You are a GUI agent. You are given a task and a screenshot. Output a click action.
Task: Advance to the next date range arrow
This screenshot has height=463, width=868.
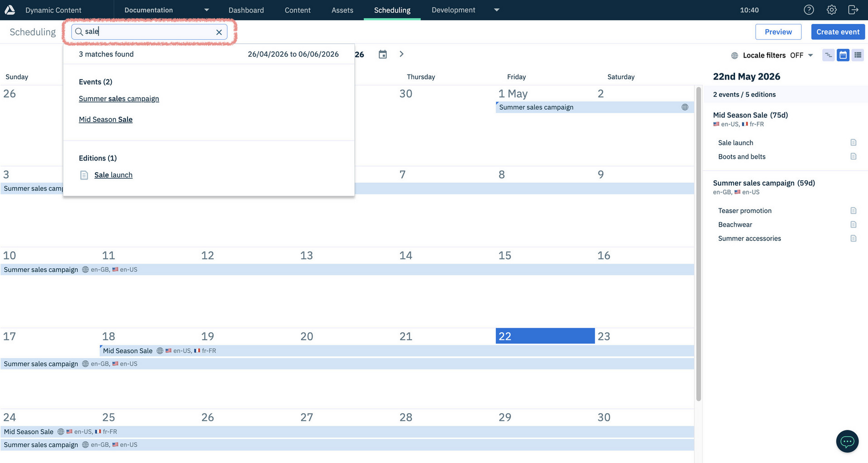[x=401, y=54]
